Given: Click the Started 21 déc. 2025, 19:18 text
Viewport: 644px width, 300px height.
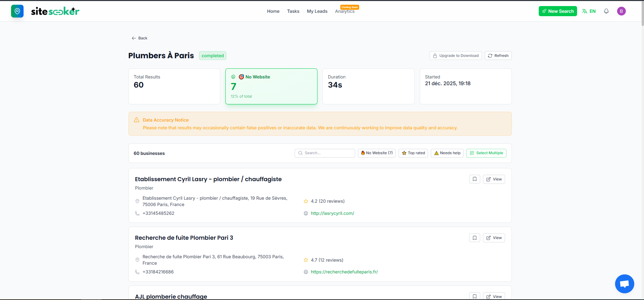Looking at the screenshot, I should [448, 83].
